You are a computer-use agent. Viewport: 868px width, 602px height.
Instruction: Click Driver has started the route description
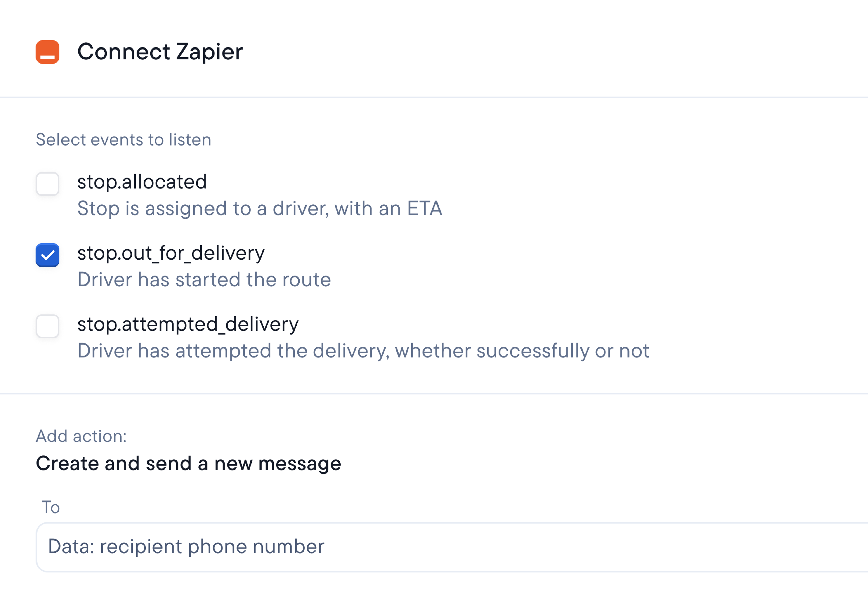tap(204, 279)
